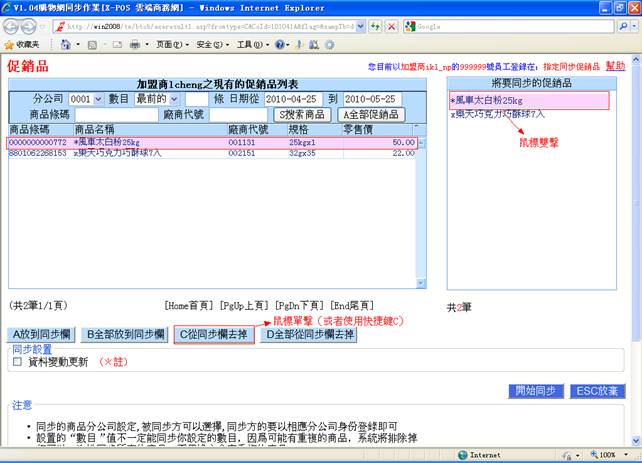The image size is (642, 463).
Task: Open the 页面(P) menu
Action: 169,45
